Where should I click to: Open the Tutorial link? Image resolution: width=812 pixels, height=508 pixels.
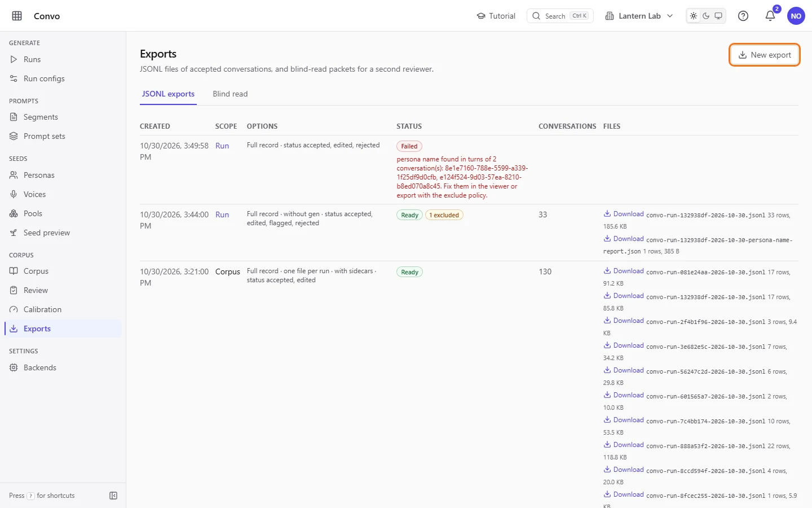(x=496, y=16)
